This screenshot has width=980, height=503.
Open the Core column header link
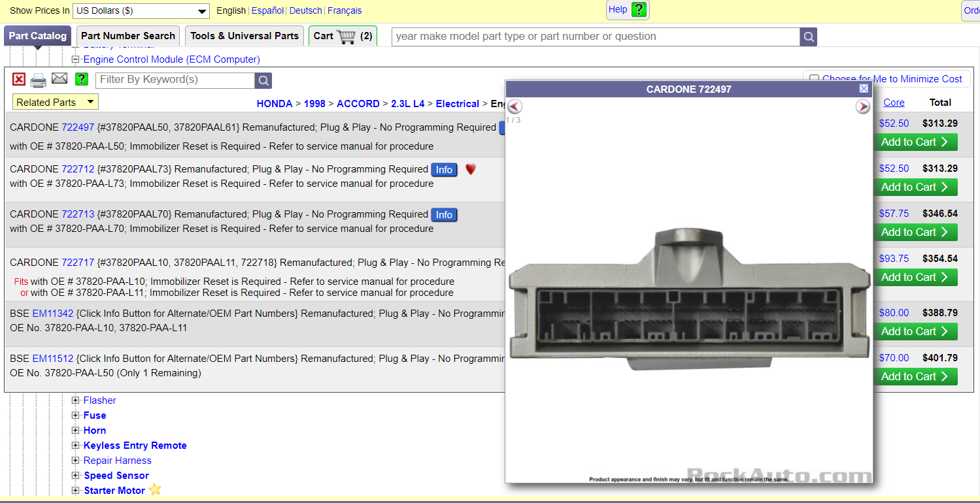pyautogui.click(x=894, y=103)
